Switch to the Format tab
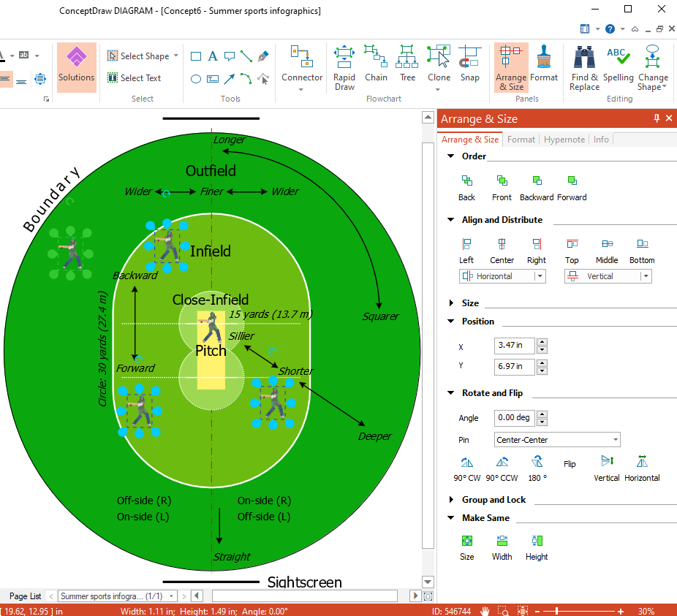Viewport: 677px width, 616px height. [521, 140]
